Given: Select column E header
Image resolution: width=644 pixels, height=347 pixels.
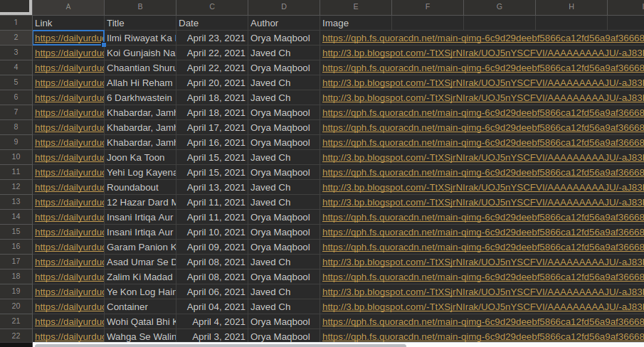Looking at the screenshot, I should coord(356,7).
